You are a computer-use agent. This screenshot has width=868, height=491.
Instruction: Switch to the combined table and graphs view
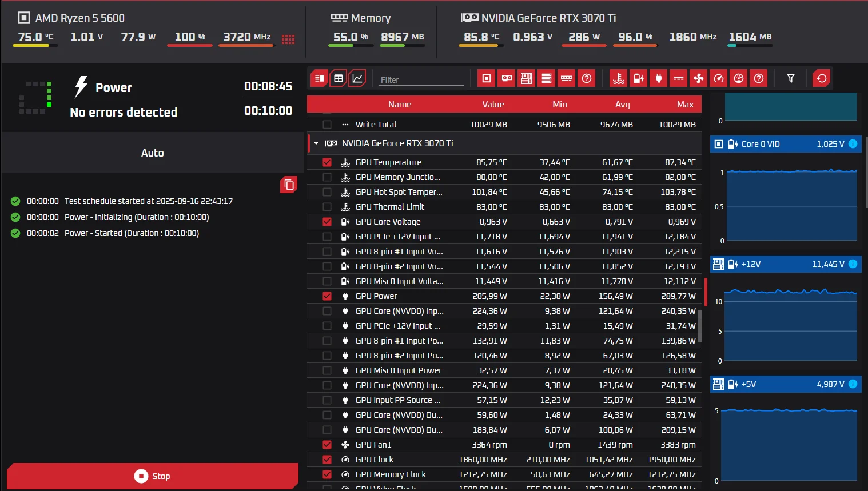point(319,78)
